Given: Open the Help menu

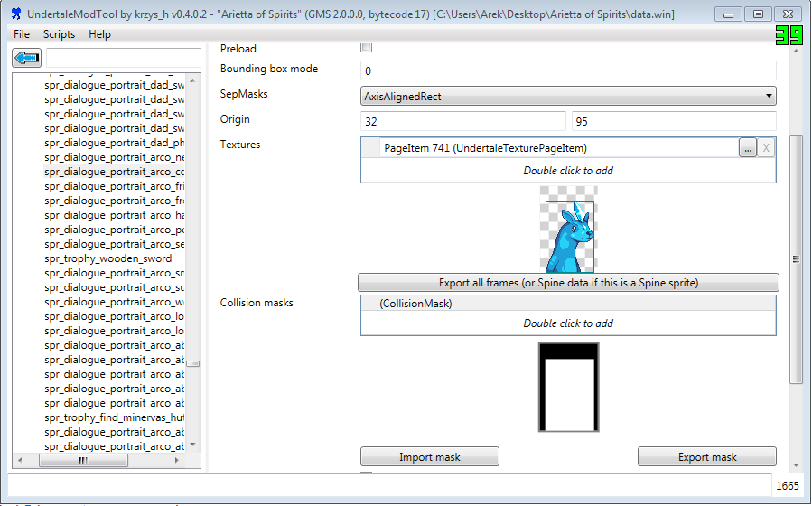Looking at the screenshot, I should pyautogui.click(x=99, y=34).
